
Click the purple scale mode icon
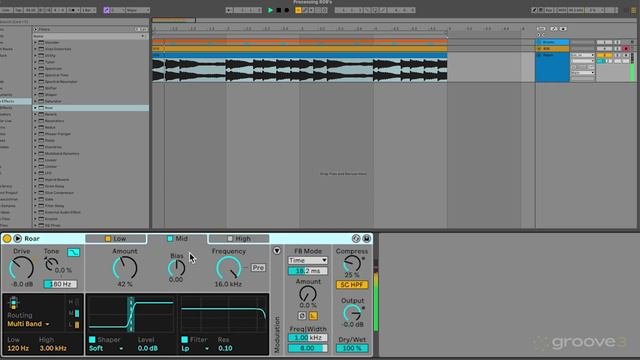[x=107, y=10]
